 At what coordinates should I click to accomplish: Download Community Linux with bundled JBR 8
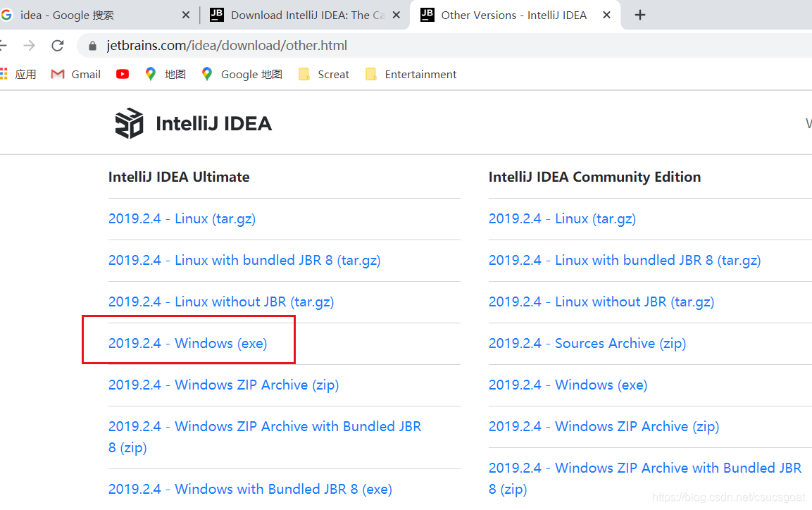coord(625,260)
